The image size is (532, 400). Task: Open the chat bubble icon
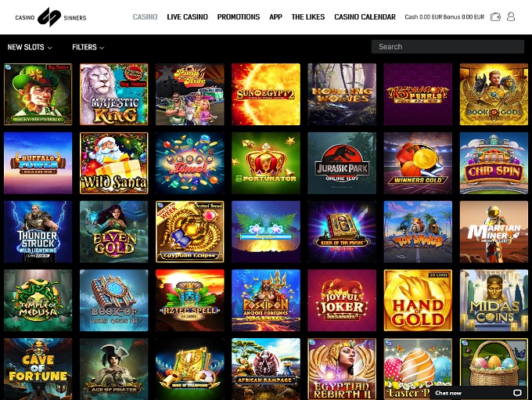[517, 393]
